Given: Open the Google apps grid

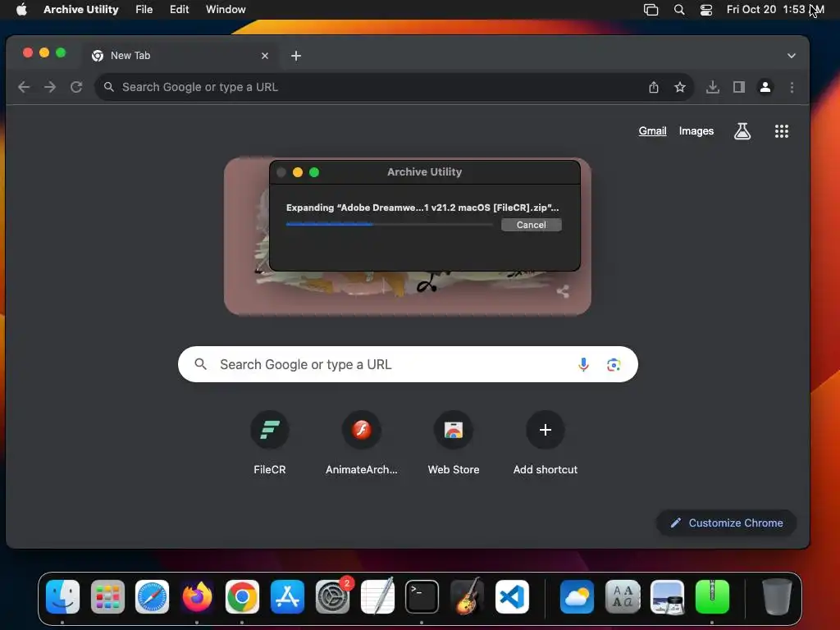Looking at the screenshot, I should coord(781,130).
